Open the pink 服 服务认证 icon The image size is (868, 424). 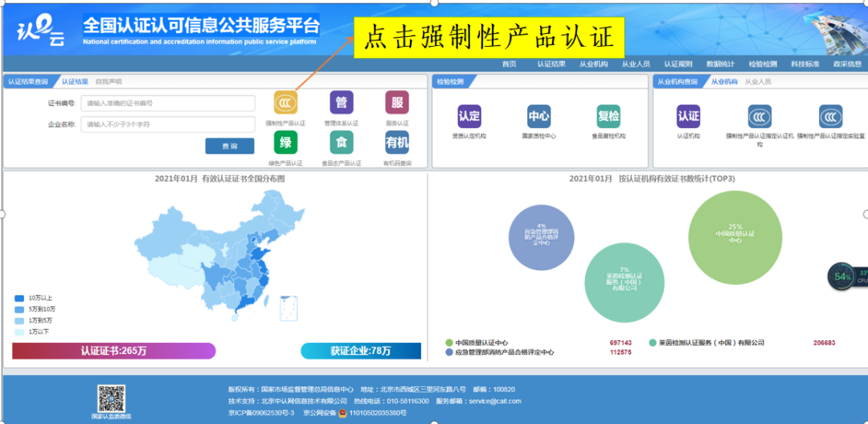coord(397,102)
